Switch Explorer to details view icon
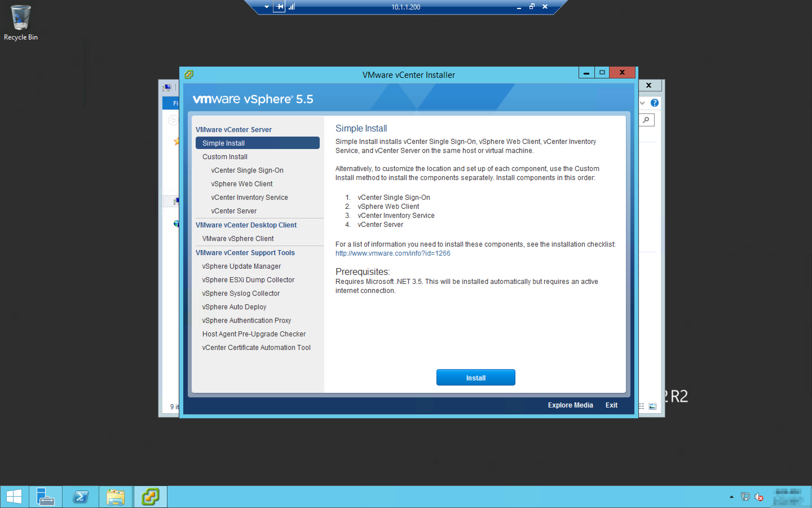812x508 pixels. (x=641, y=406)
